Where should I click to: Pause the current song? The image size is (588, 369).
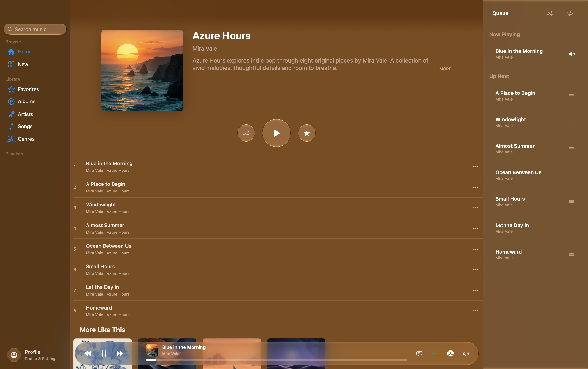tap(104, 353)
